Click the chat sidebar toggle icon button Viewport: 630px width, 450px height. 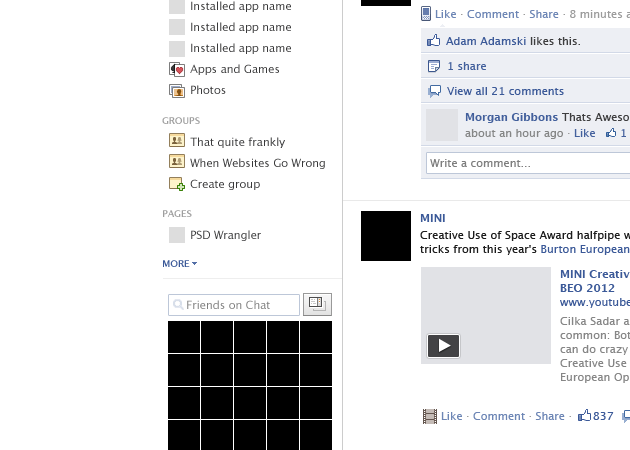coord(317,304)
